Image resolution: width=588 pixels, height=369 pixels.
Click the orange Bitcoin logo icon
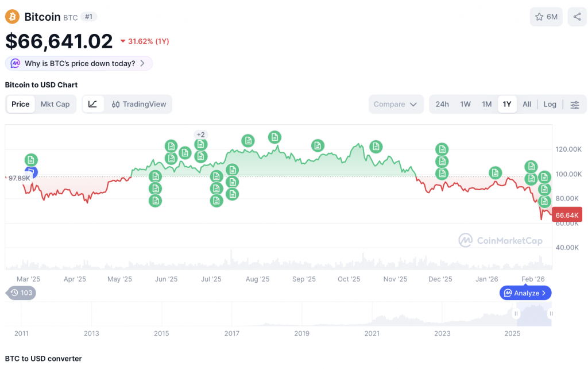(x=12, y=17)
